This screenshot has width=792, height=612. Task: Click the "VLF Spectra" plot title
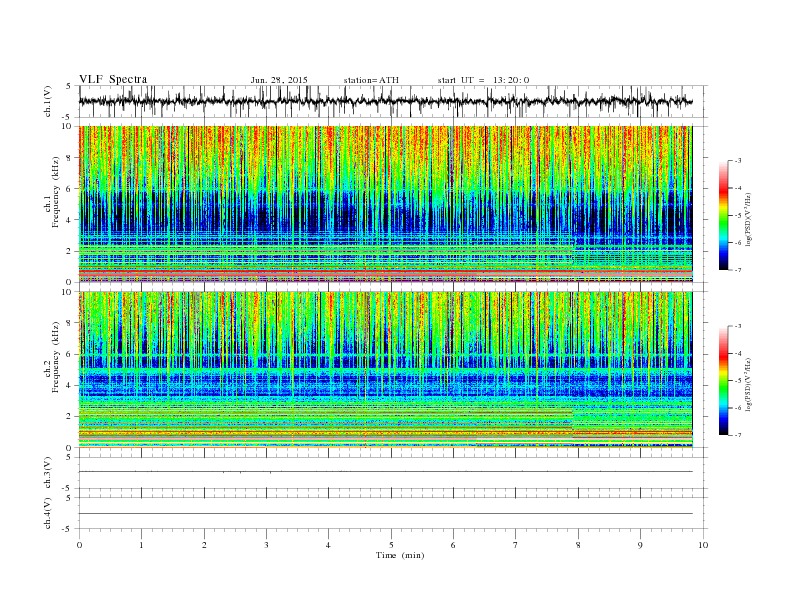tap(113, 79)
